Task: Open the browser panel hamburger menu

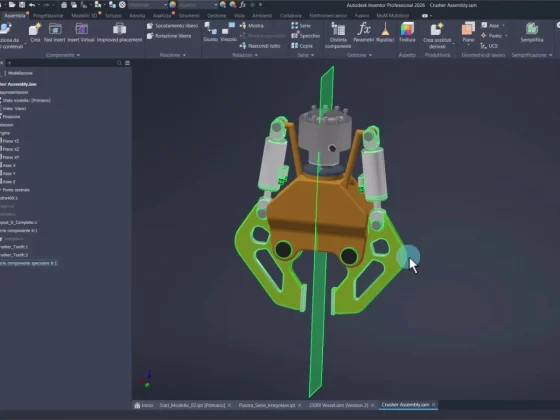Action: tap(128, 63)
